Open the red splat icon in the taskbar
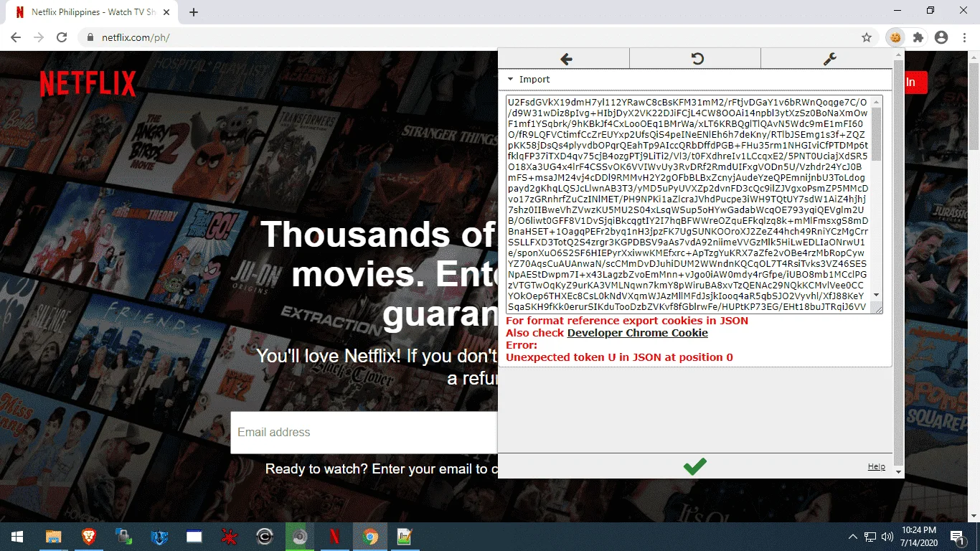Viewport: 980px width, 551px height. pos(229,537)
